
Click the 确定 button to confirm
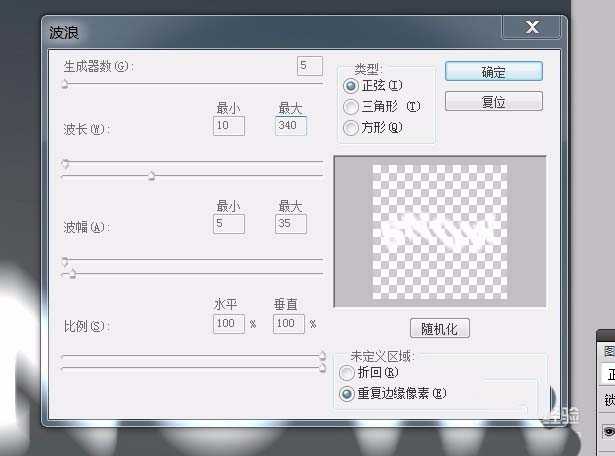493,72
